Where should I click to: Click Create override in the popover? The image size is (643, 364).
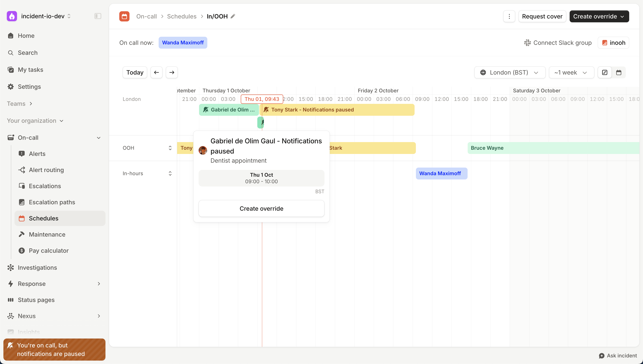pyautogui.click(x=261, y=209)
